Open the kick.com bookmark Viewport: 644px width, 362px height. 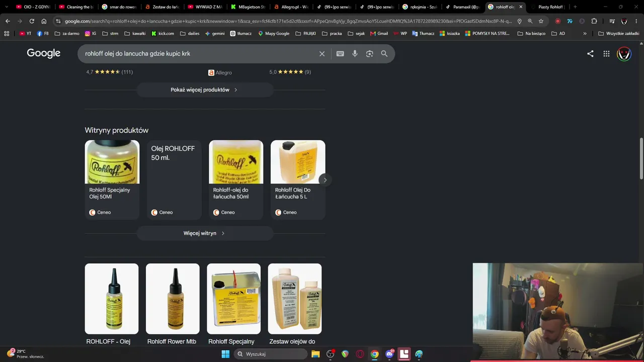[163, 33]
